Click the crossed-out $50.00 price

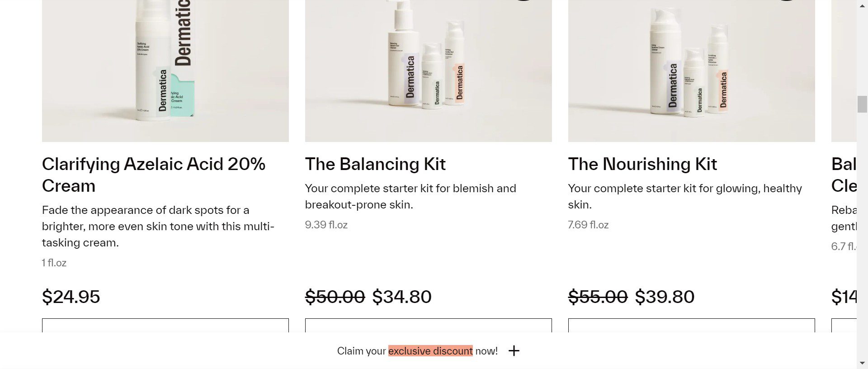click(335, 297)
